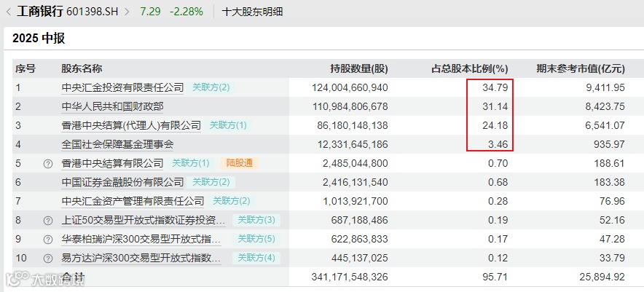
Task: Sort by 期末参考市值(亿元) column header
Action: pyautogui.click(x=581, y=68)
